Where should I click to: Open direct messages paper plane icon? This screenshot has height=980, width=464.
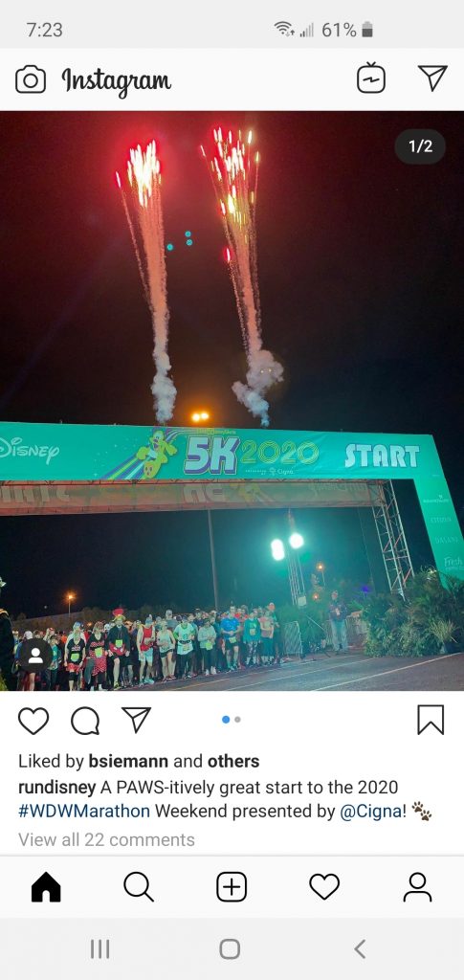(x=432, y=78)
